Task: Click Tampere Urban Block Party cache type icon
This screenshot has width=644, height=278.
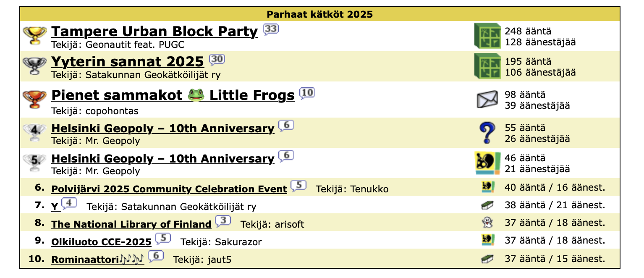Action: (x=487, y=36)
